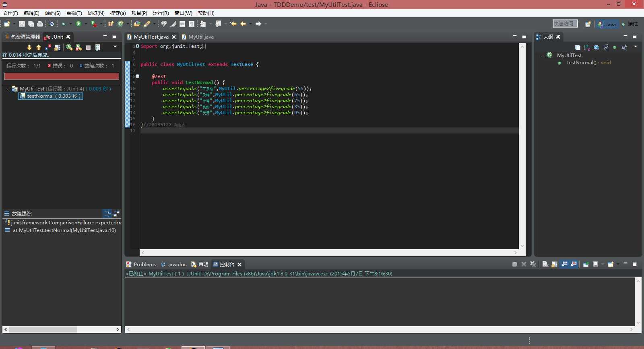Image resolution: width=644 pixels, height=349 pixels.
Task: Click the Back navigation arrow icon
Action: pos(243,24)
